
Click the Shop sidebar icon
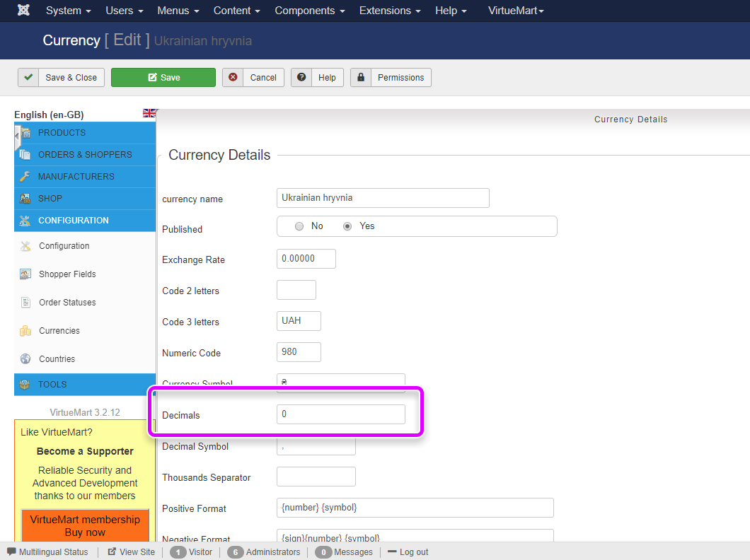click(x=25, y=198)
